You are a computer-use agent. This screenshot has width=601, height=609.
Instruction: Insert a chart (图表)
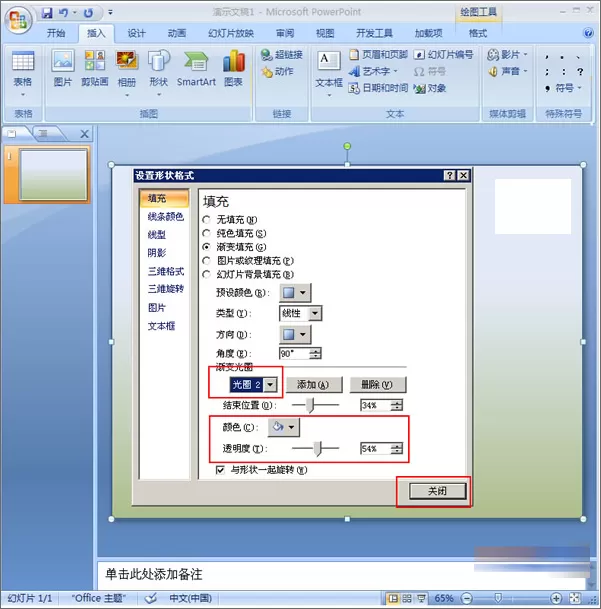233,68
